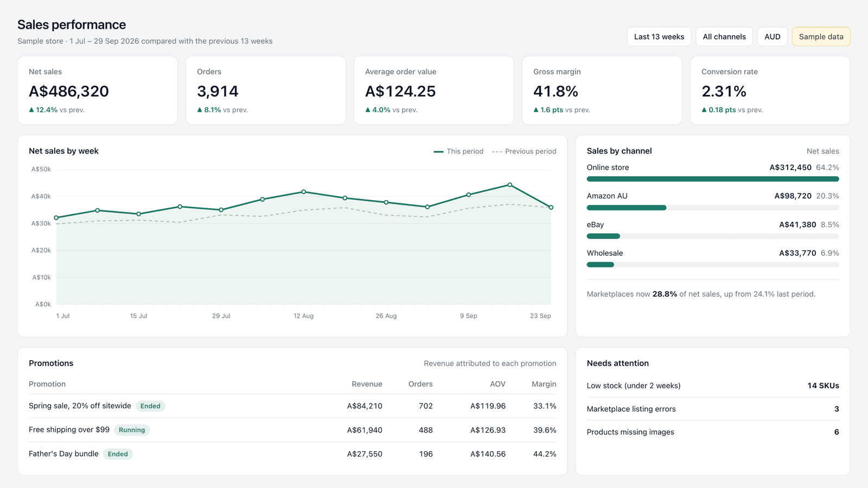Click the 28.8% marketplaces figure
The image size is (868, 488).
[665, 294]
